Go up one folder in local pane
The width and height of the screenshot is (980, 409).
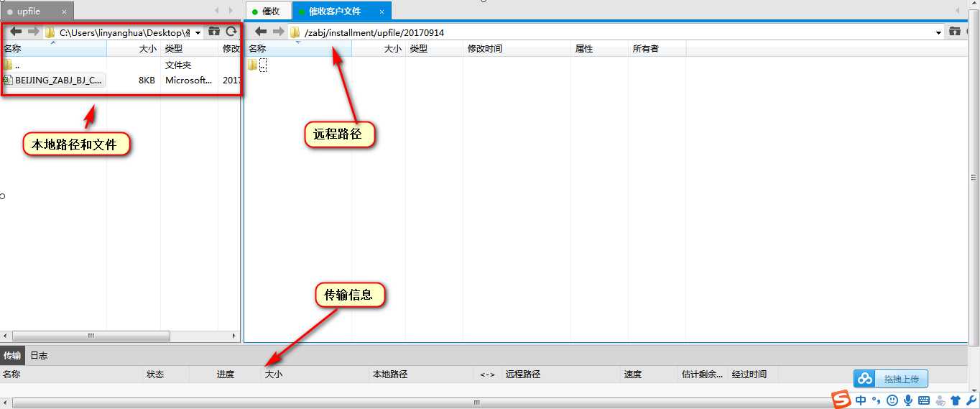click(214, 32)
